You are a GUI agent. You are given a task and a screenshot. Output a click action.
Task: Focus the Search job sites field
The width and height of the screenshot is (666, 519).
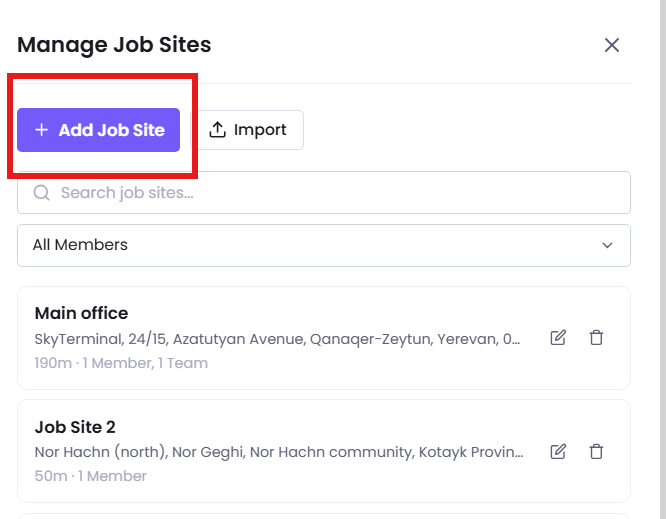click(324, 192)
